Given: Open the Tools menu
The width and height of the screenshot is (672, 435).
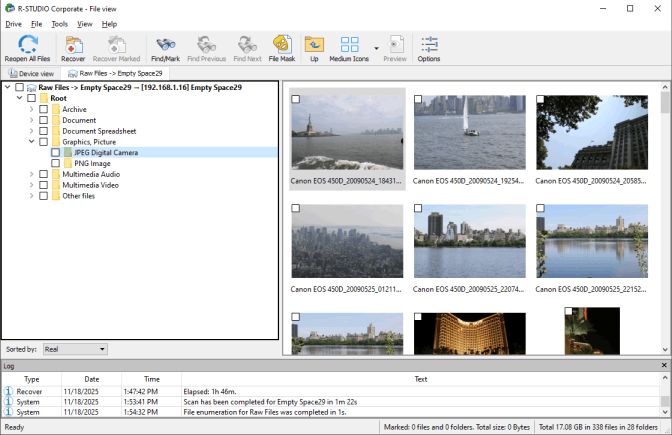Looking at the screenshot, I should click(x=60, y=23).
